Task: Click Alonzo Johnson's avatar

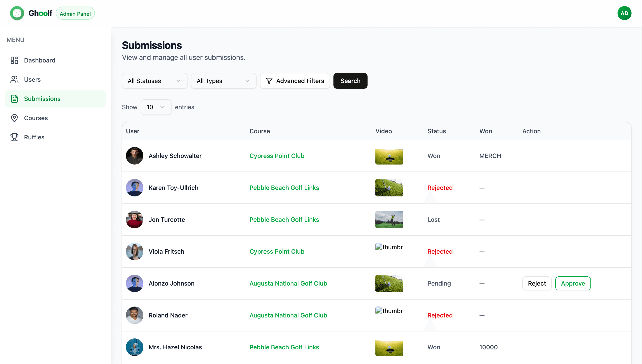Action: click(135, 284)
